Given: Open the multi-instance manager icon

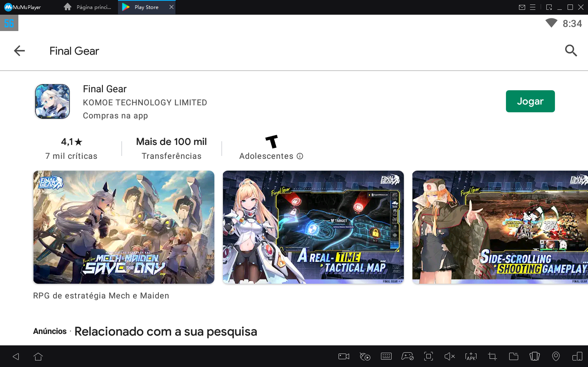Looking at the screenshot, I should tap(535, 356).
